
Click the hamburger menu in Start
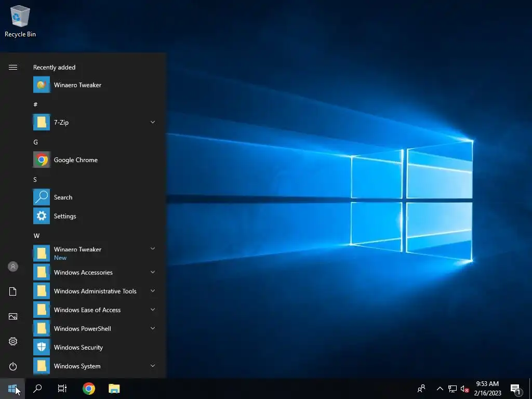(13, 67)
